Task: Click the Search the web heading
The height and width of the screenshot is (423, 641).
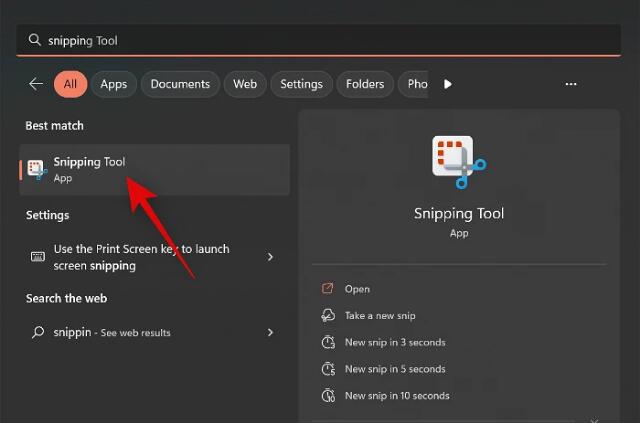Action: click(66, 298)
